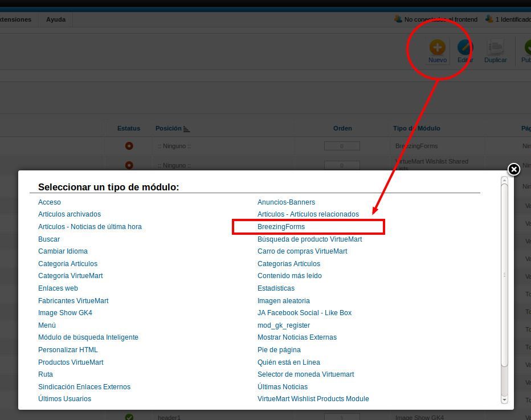Screen dimensions: 531x420
Task: Sort by Orden column header
Action: tap(342, 128)
